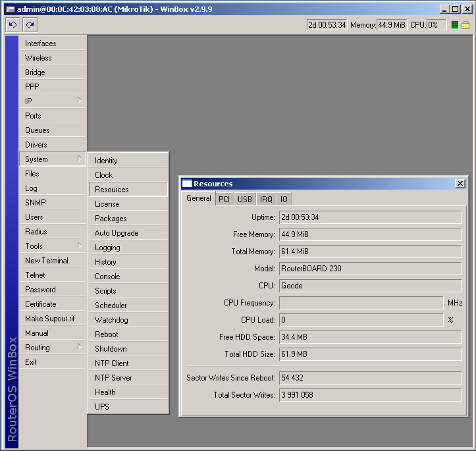Open the Manual menu item
476x451 pixels.
click(53, 333)
